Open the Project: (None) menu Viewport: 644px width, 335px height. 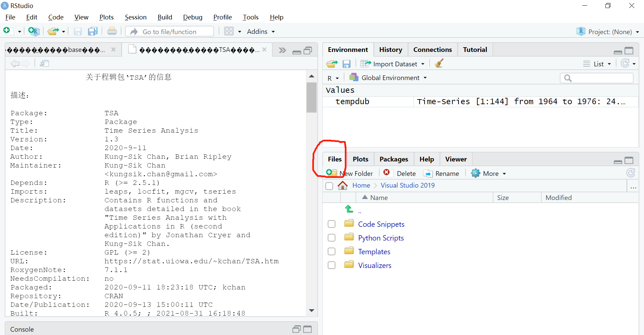[x=607, y=31]
